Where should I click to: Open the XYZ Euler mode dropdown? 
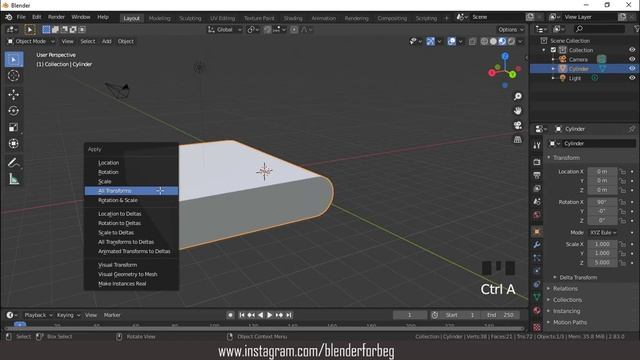point(603,233)
